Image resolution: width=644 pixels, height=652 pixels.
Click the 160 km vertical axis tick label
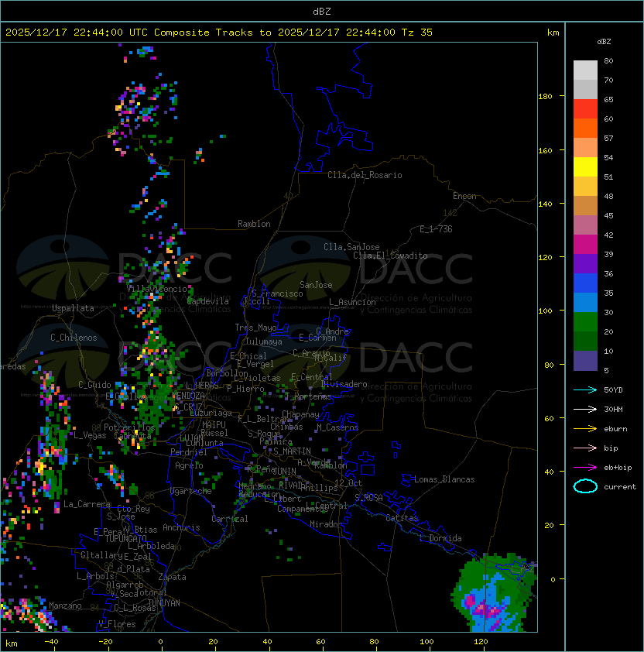pos(545,150)
